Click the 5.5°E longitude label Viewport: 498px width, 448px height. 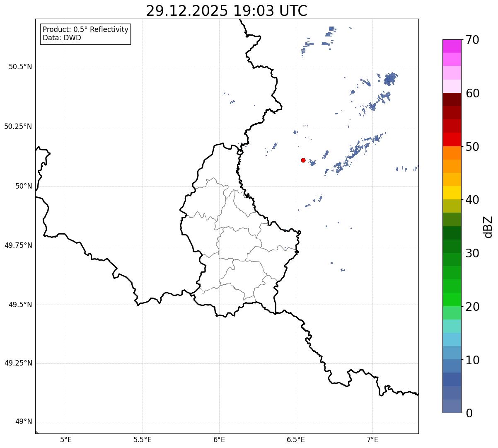[x=143, y=440]
